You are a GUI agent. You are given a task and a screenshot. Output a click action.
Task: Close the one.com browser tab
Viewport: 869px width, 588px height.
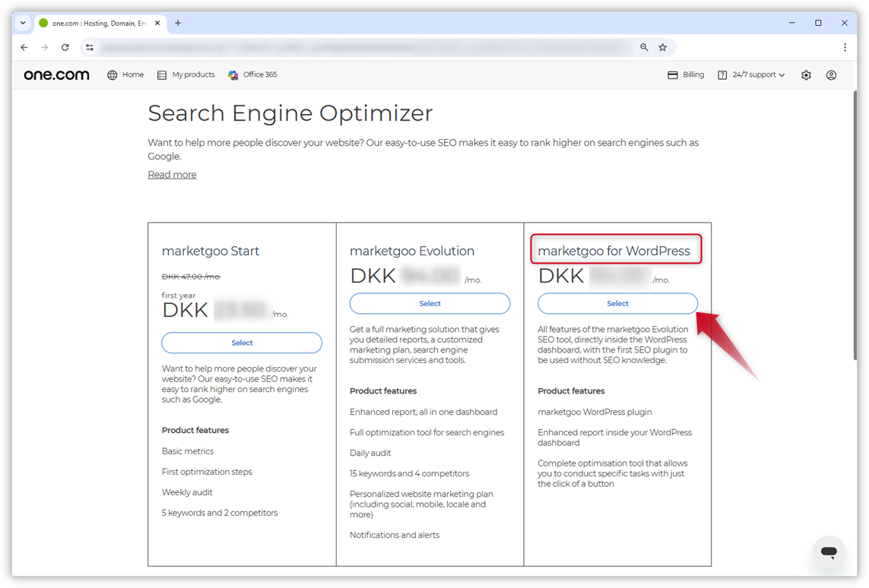click(157, 24)
